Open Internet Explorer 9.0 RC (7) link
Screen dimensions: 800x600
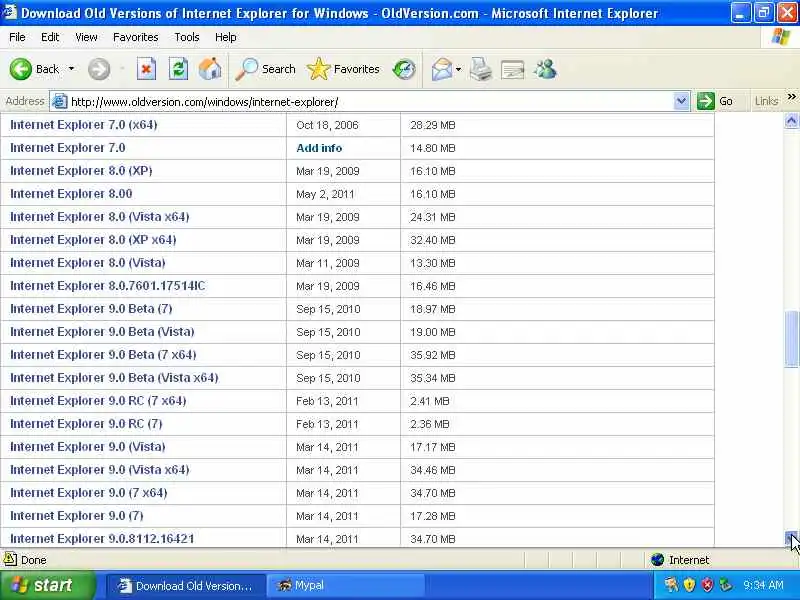tap(86, 423)
